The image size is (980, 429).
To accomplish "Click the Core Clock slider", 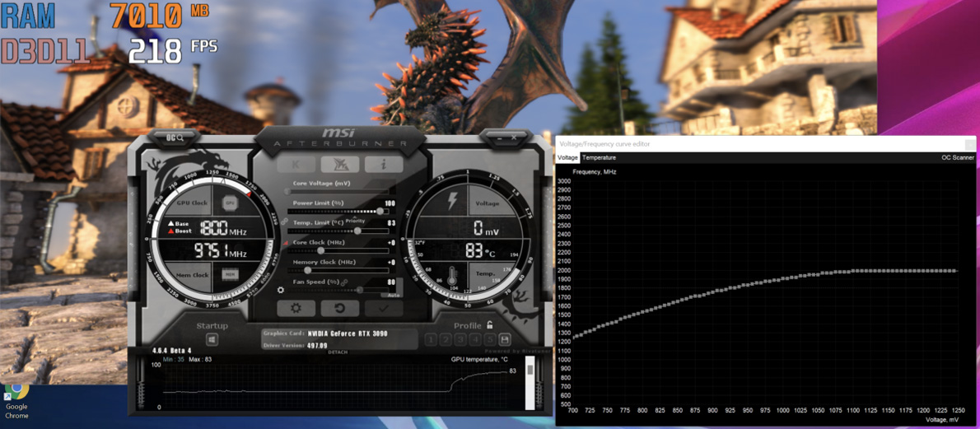I will coord(338,250).
